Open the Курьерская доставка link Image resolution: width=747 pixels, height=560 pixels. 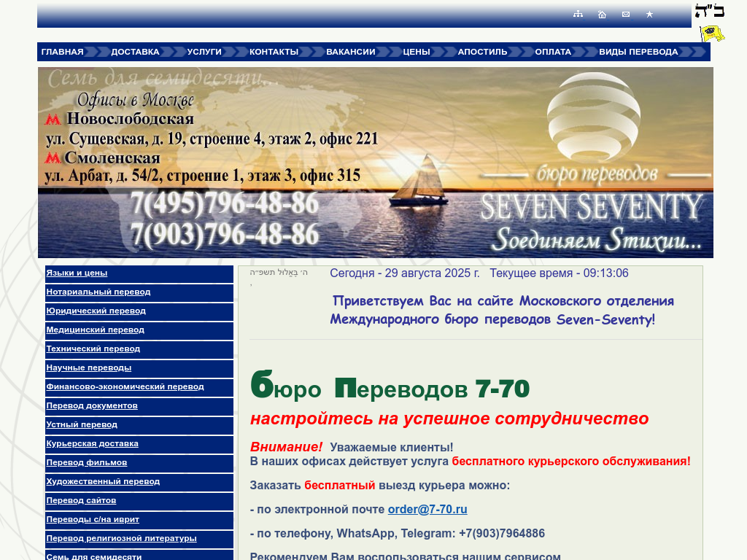coord(92,444)
